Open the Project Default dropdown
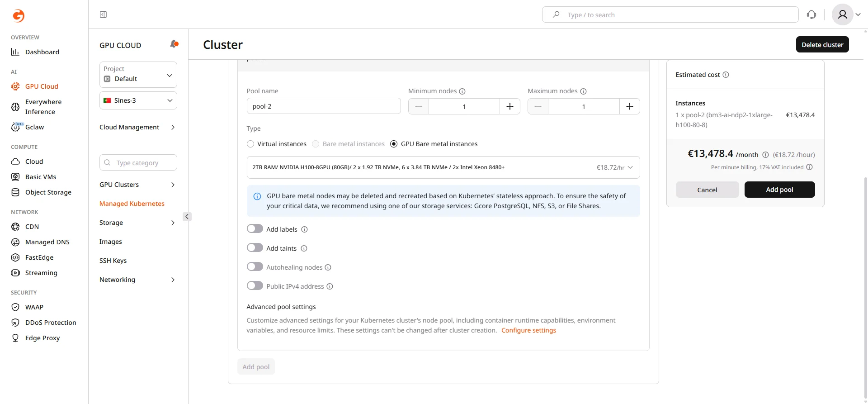Image resolution: width=868 pixels, height=404 pixels. click(138, 75)
